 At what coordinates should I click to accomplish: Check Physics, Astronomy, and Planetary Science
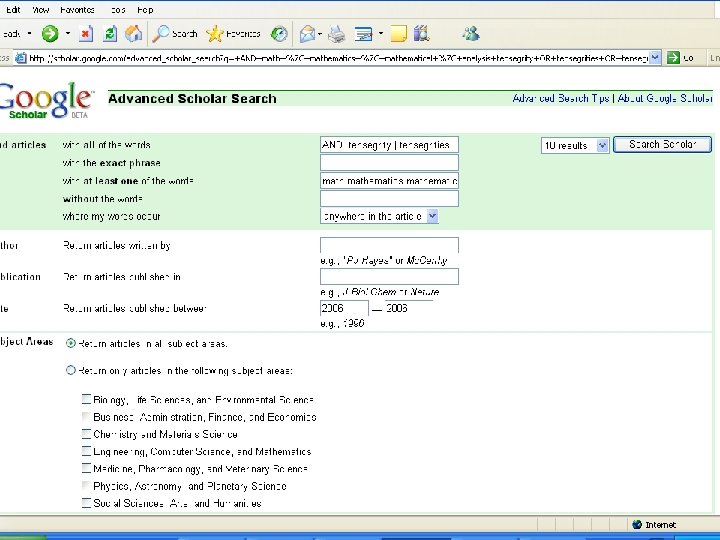tap(86, 485)
